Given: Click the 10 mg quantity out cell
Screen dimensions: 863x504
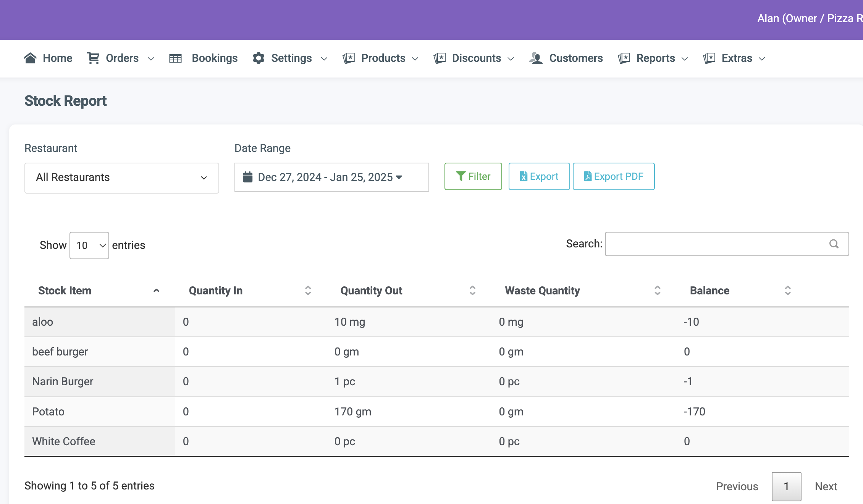Looking at the screenshot, I should 409,322.
